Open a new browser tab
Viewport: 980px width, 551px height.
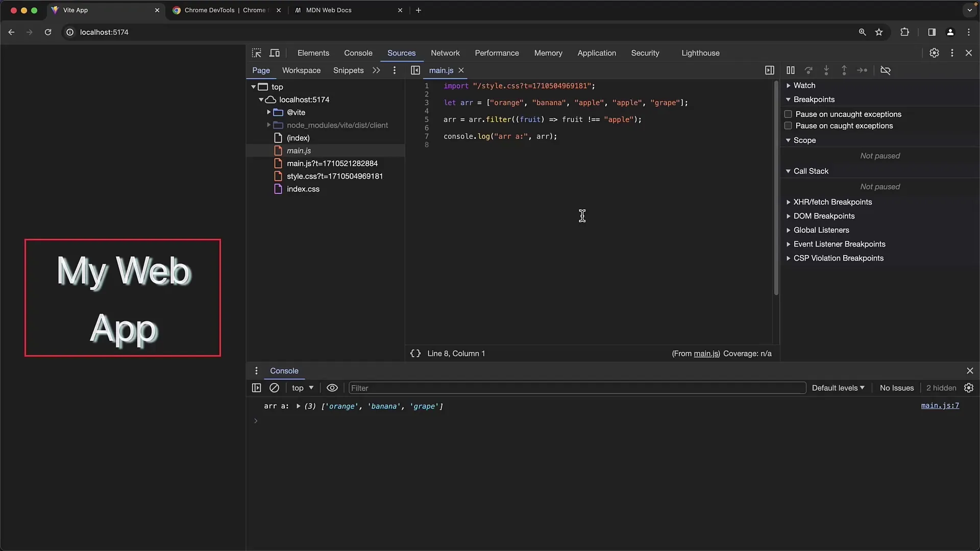(x=419, y=10)
